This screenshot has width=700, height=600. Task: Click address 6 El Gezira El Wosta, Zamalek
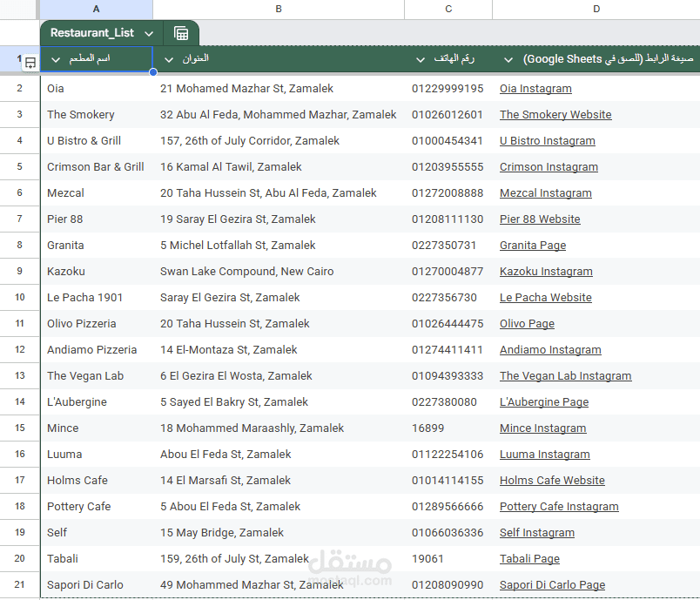(x=236, y=376)
